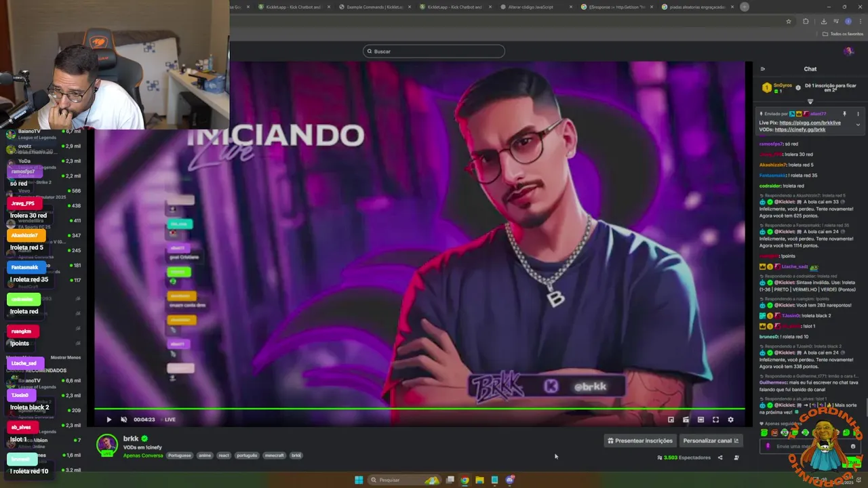
Task: Open emoji picker in chat input
Action: point(853,446)
